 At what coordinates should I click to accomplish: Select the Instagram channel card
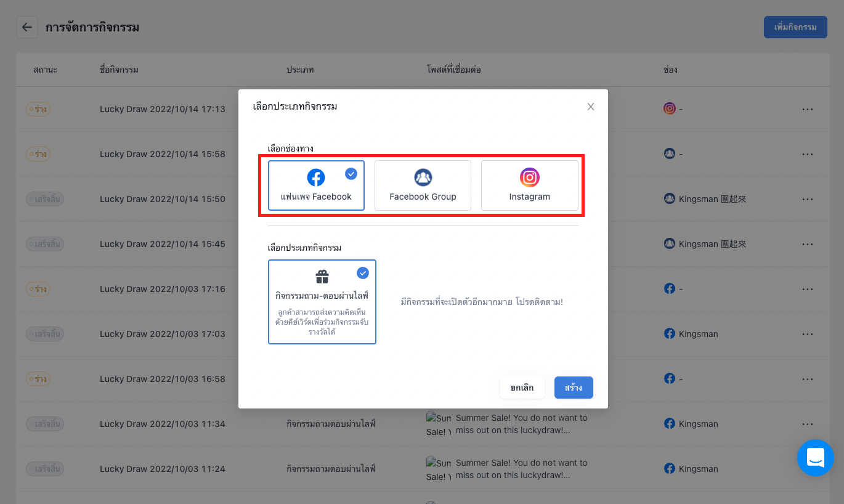point(530,185)
